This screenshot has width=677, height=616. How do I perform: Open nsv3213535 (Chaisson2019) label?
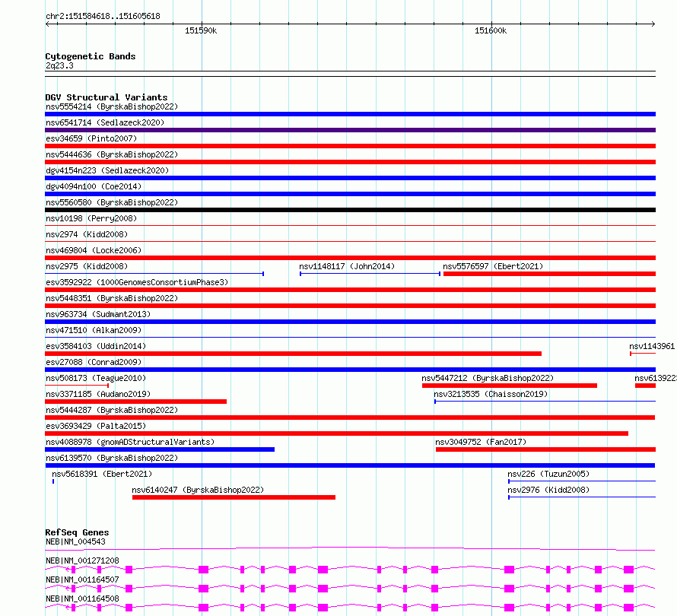pos(491,394)
